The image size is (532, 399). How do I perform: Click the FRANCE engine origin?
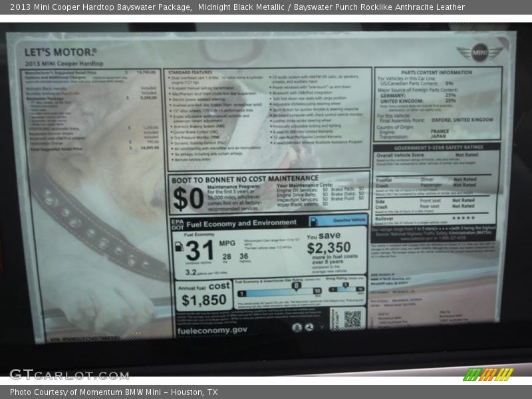[x=440, y=131]
